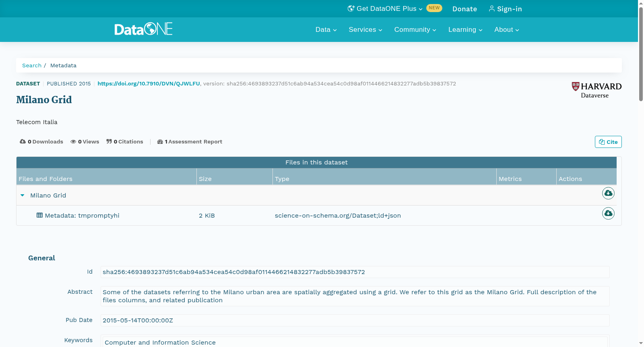Click the DataONE logo
This screenshot has width=644, height=347.
pos(143,29)
